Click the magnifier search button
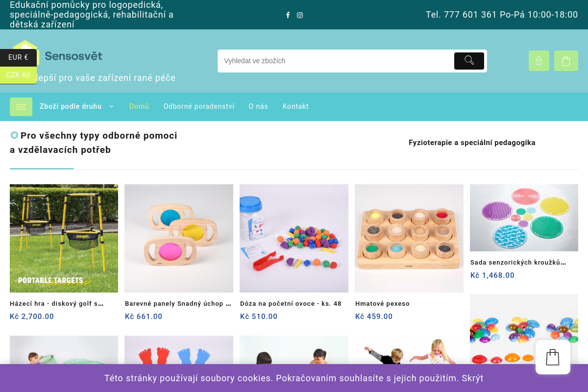588x392 pixels. click(x=469, y=61)
